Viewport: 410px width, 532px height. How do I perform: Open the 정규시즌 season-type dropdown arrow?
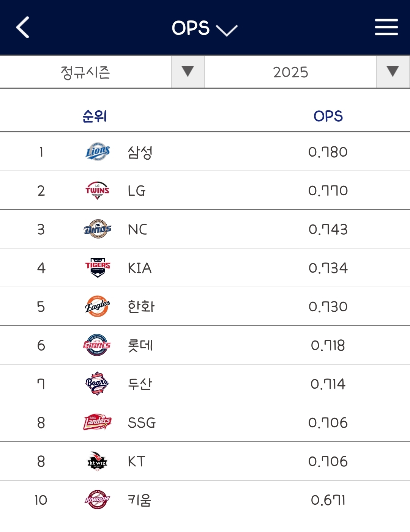coord(188,72)
